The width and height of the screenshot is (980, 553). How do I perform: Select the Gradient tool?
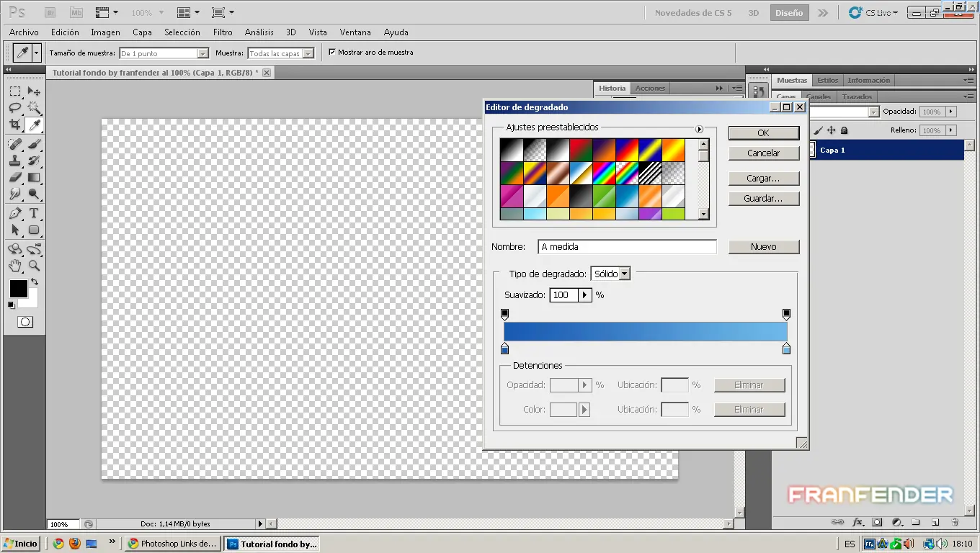tap(34, 177)
